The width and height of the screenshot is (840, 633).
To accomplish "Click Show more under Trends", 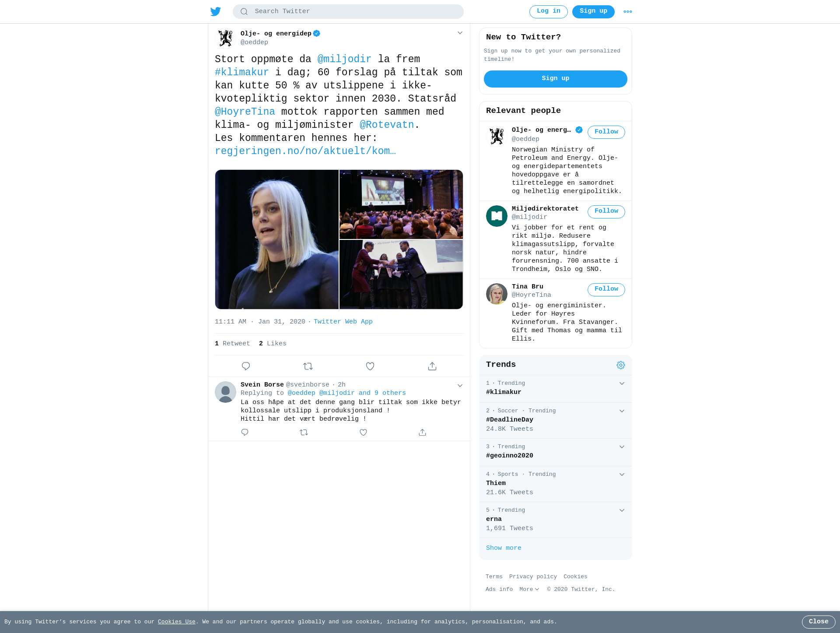I will pos(504,548).
